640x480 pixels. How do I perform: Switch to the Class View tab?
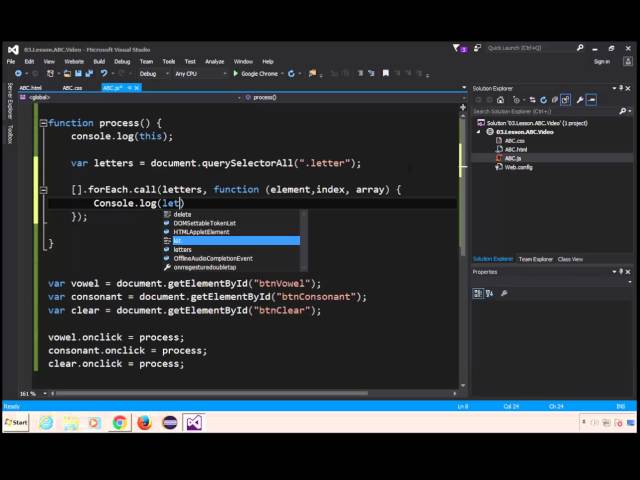[x=570, y=259]
